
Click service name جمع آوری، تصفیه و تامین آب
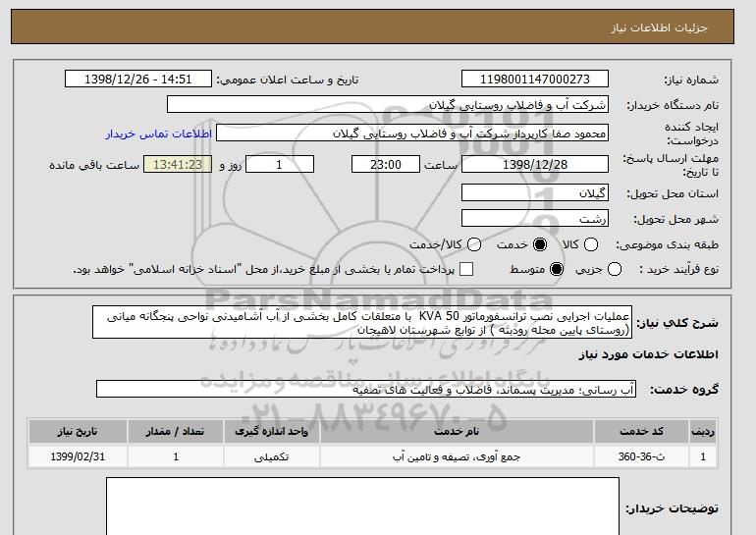[x=457, y=456]
